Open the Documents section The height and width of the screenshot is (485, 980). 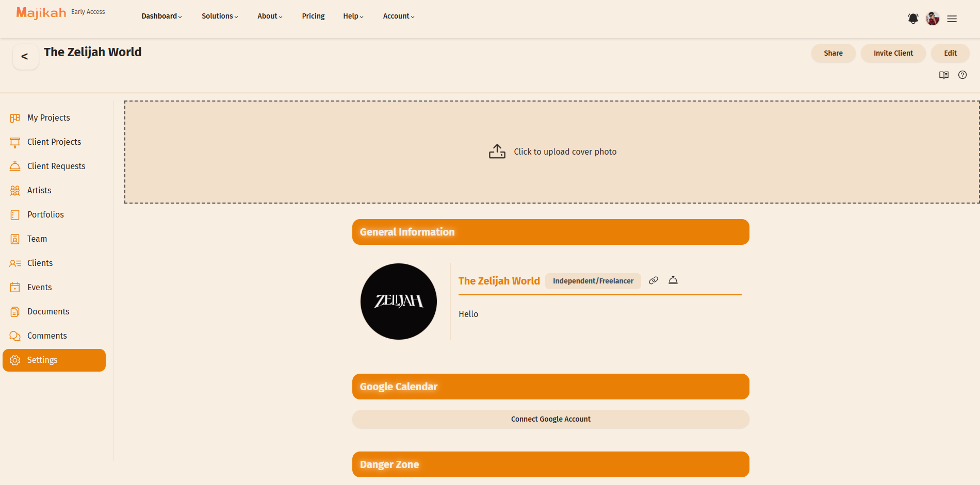click(x=54, y=312)
